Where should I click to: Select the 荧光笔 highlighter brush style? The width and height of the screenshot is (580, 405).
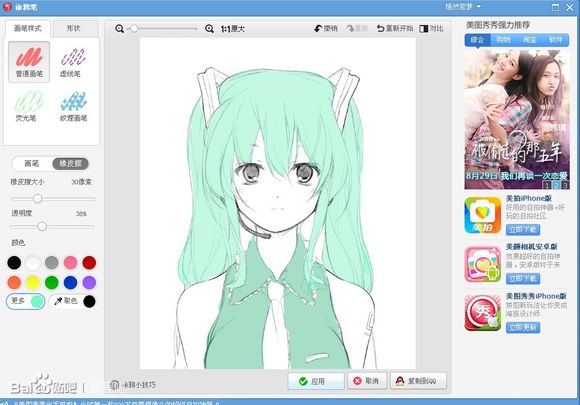[29, 107]
